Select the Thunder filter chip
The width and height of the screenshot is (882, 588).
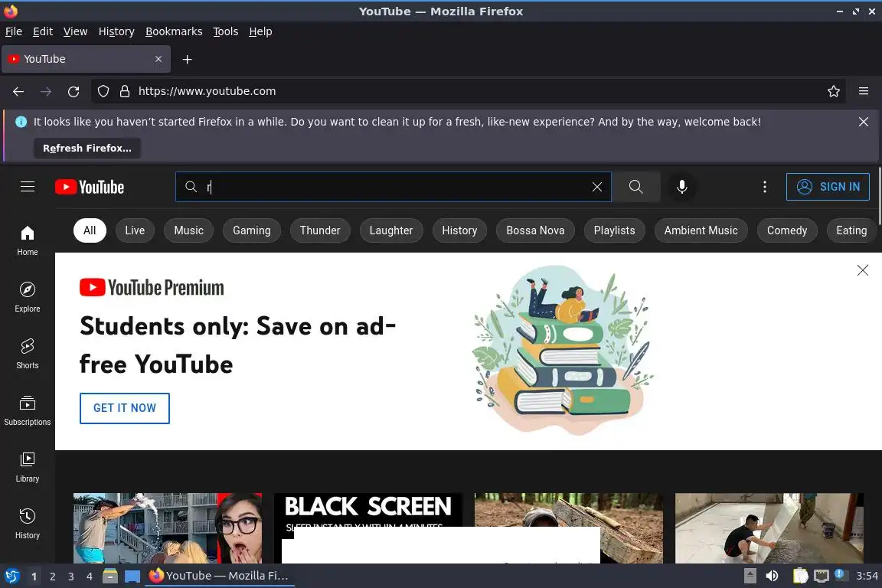click(x=320, y=230)
